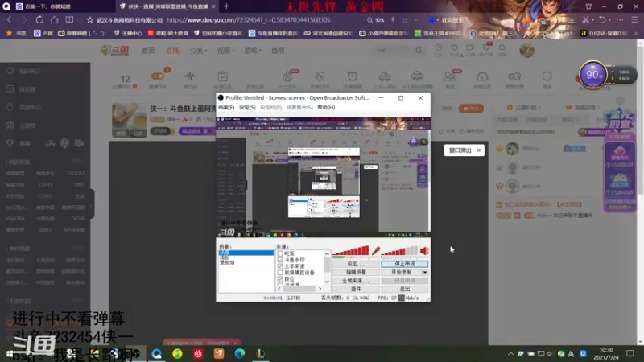Click the Douyu search magnifier icon

click(x=419, y=51)
